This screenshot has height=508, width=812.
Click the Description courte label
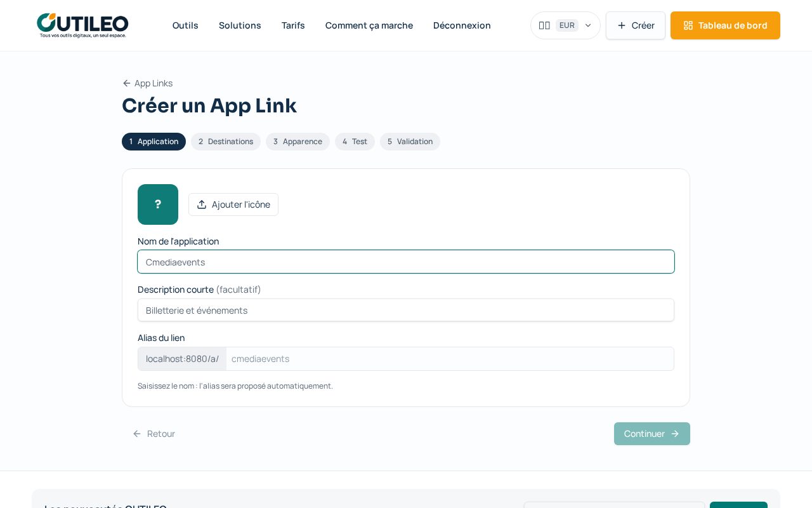tap(199, 290)
